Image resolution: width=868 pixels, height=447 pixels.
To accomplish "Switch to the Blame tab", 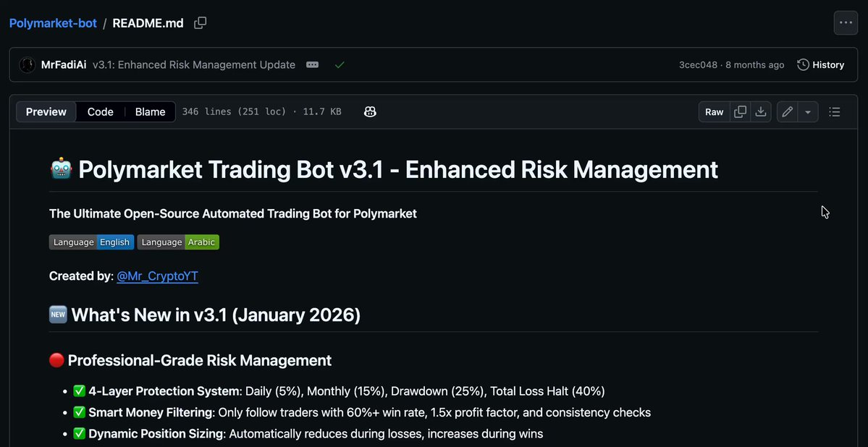I will click(x=150, y=111).
